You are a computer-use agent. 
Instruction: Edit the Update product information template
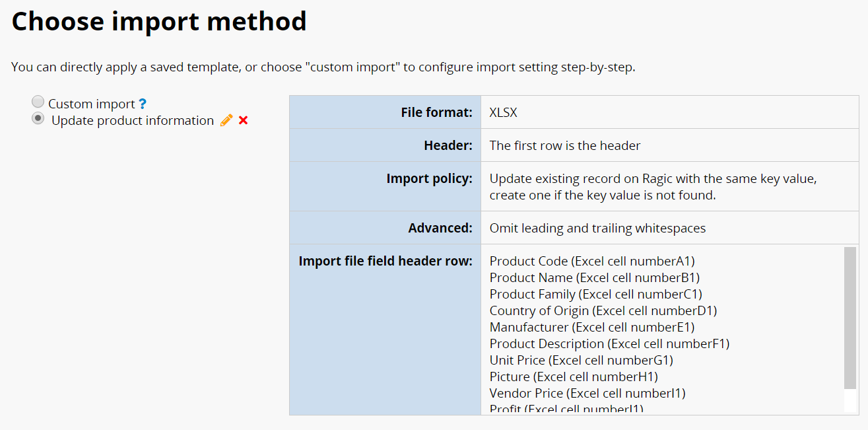click(x=226, y=120)
